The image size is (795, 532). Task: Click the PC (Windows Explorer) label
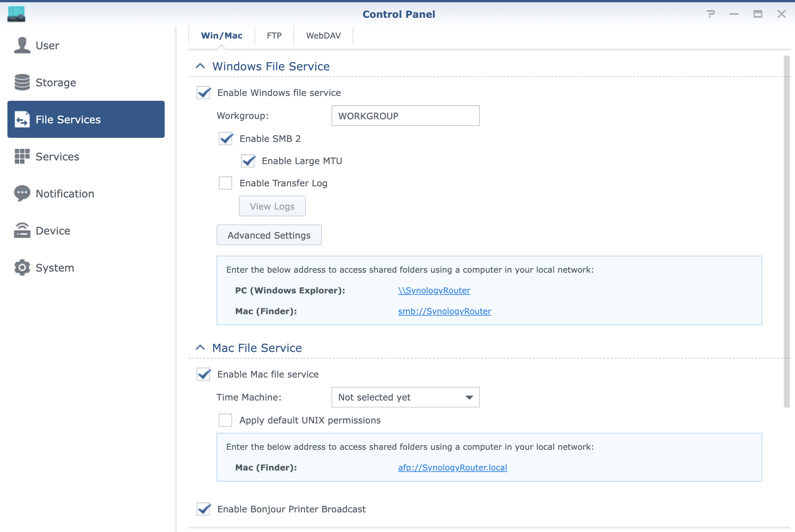point(290,290)
